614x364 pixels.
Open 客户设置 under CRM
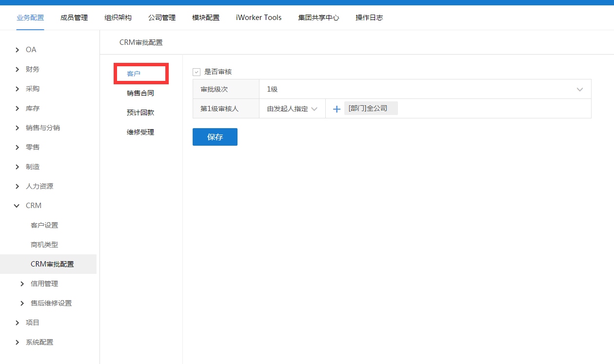tap(44, 225)
